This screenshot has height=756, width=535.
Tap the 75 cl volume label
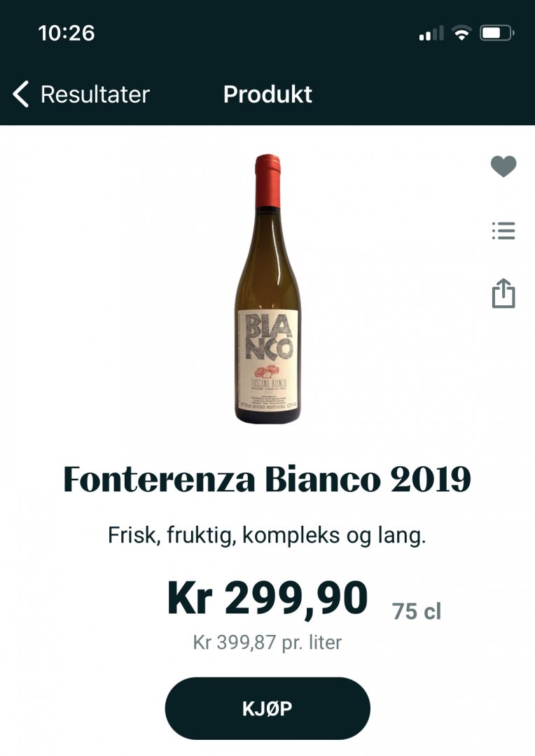click(417, 611)
